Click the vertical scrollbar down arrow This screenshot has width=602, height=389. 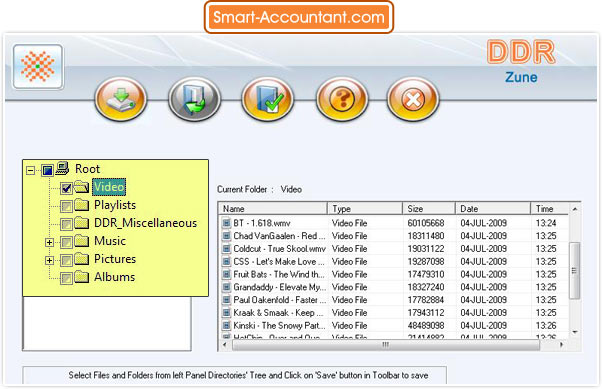pyautogui.click(x=575, y=332)
